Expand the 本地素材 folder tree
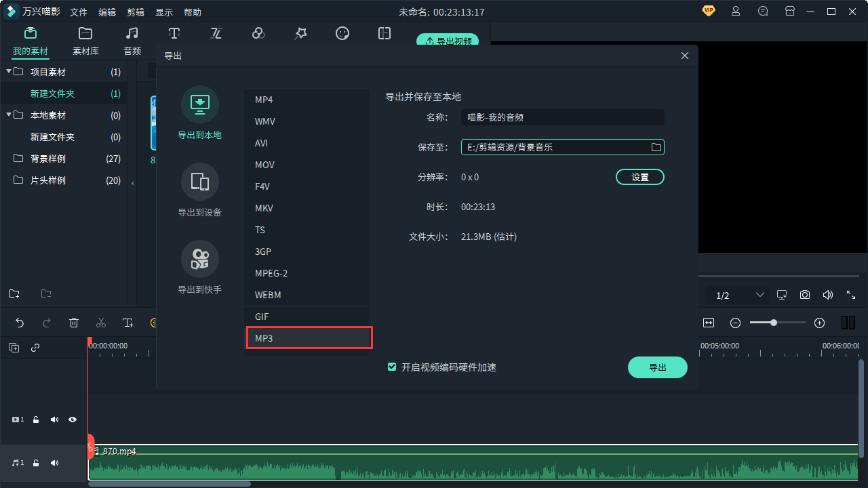 coord(10,115)
